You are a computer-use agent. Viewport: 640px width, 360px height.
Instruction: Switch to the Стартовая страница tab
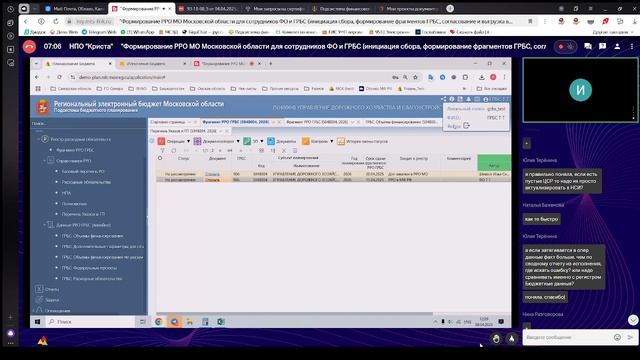168,122
